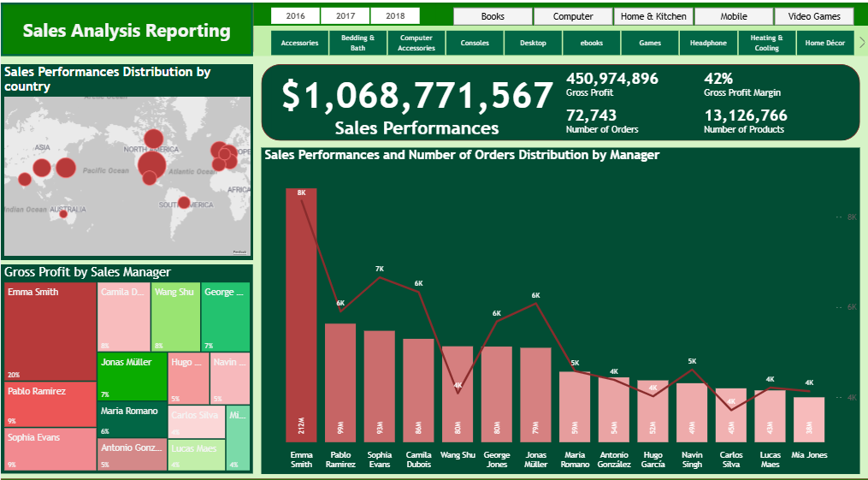
Task: Click the Australia bubble on map
Action: click(x=63, y=214)
